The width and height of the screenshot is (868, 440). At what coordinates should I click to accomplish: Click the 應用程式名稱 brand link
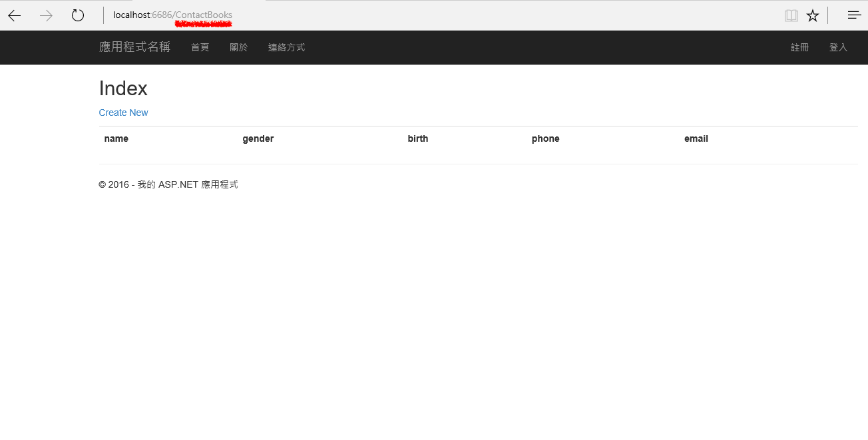coord(134,47)
